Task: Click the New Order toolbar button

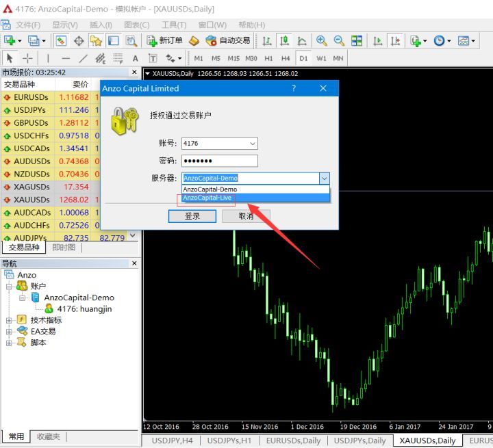Action: point(165,41)
